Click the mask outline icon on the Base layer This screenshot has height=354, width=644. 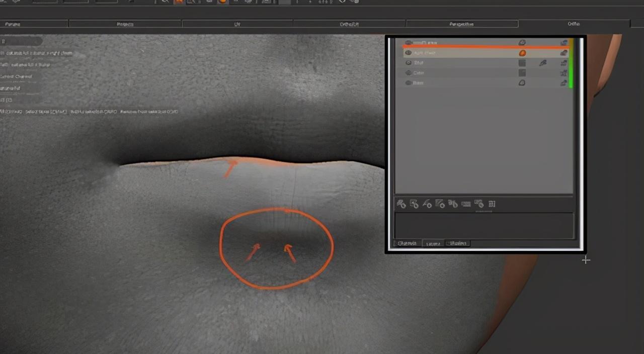click(x=522, y=83)
